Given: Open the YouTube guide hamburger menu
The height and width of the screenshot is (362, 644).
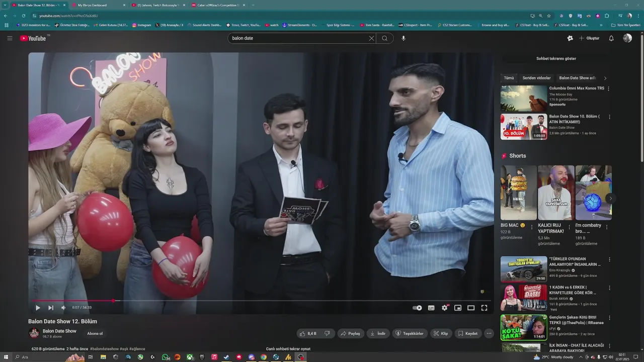Looking at the screenshot, I should point(10,38).
